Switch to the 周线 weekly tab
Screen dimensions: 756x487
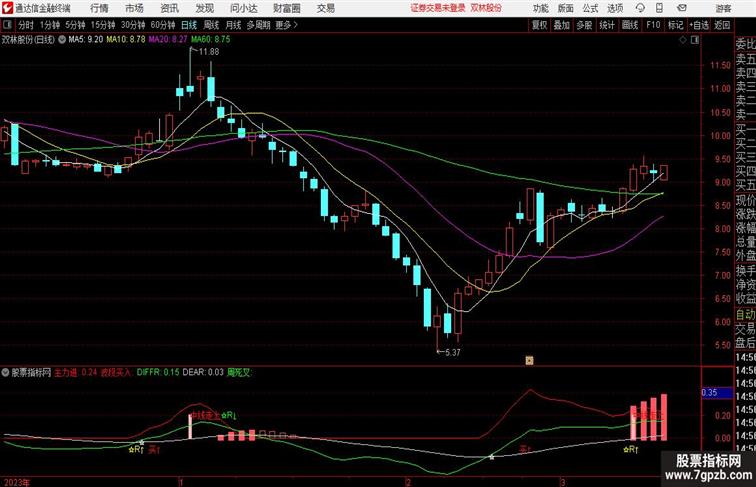tap(211, 25)
